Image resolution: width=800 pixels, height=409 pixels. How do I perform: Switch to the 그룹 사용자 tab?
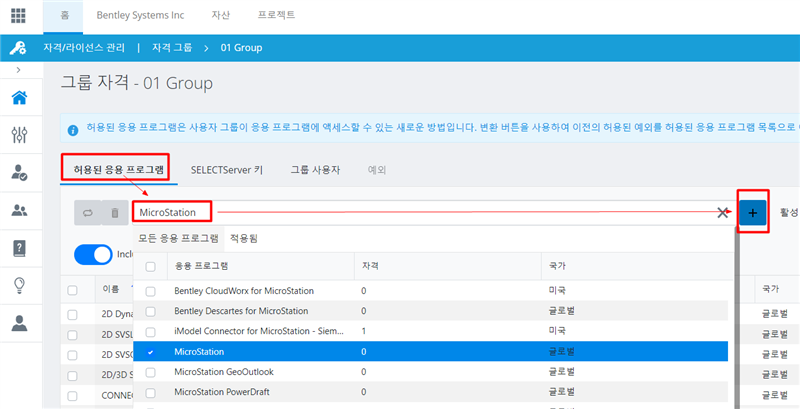pos(315,170)
